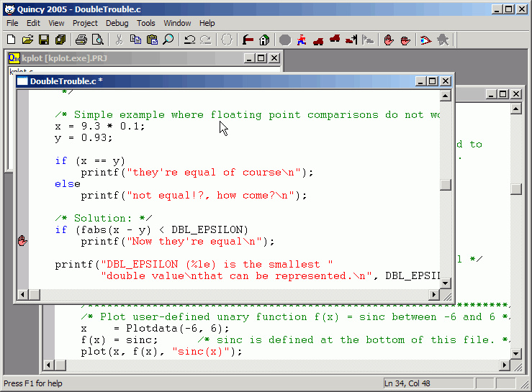Click the Print Preview icon
The height and width of the screenshot is (392, 532).
click(97, 40)
